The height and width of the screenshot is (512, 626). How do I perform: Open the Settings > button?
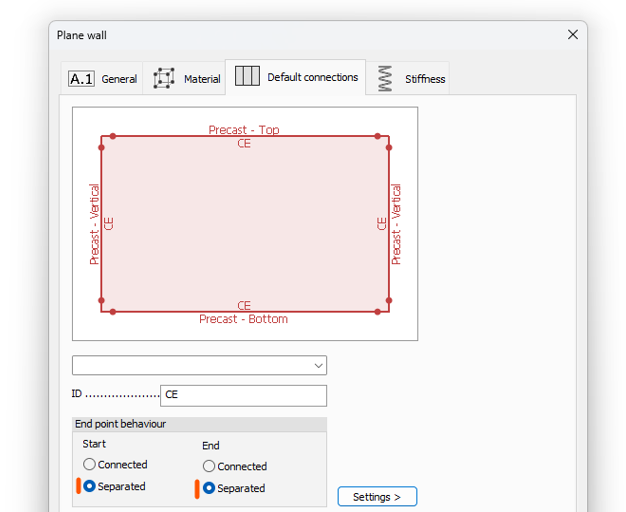(x=377, y=496)
